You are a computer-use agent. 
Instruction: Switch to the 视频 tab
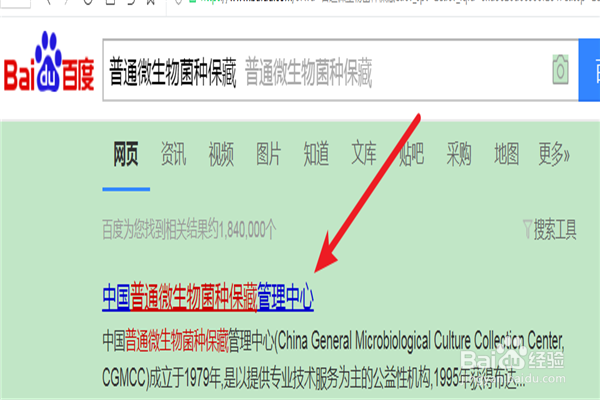click(x=221, y=154)
